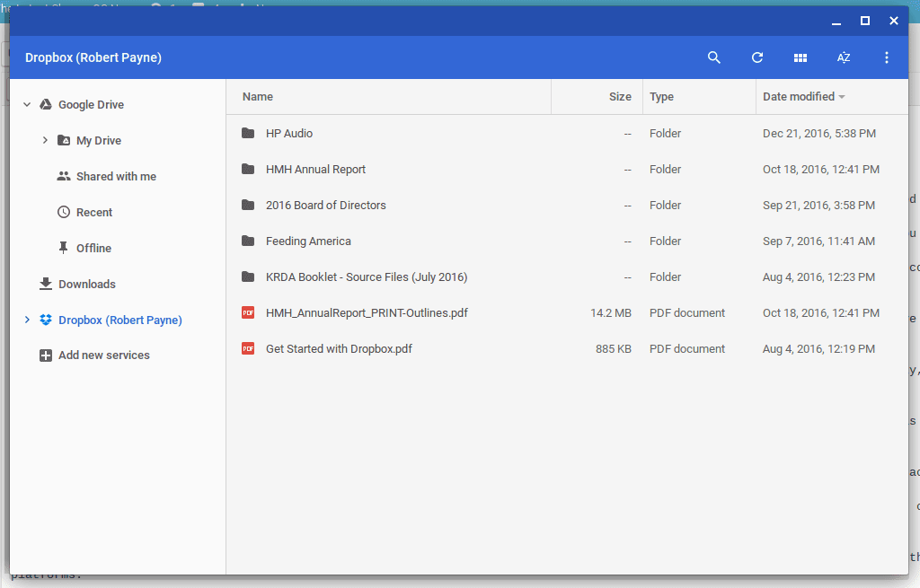
Task: Click the A-Z sort options icon
Action: [843, 57]
